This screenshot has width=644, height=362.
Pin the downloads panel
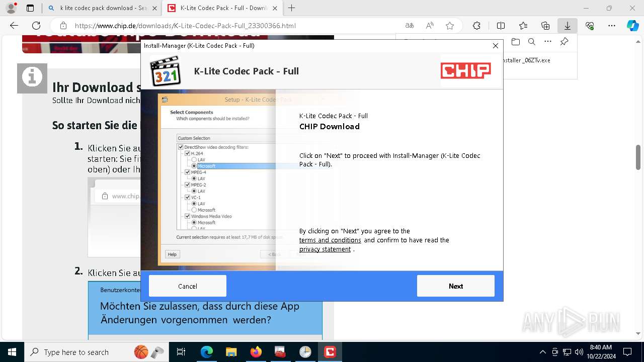tap(565, 42)
